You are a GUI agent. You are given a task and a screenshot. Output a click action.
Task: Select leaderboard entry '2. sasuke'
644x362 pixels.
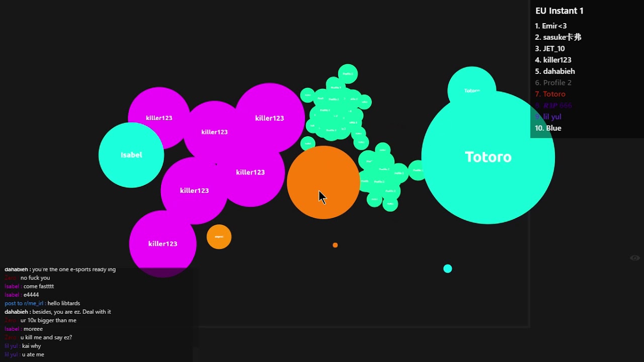(558, 37)
